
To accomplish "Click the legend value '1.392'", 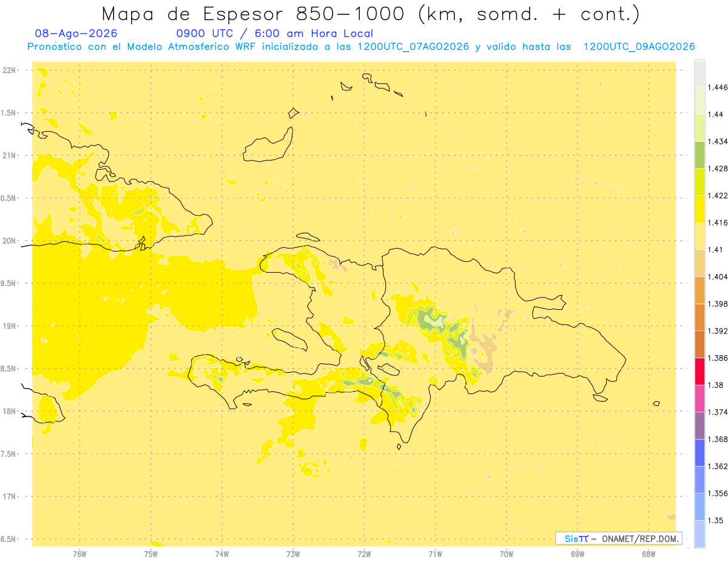I will (717, 331).
